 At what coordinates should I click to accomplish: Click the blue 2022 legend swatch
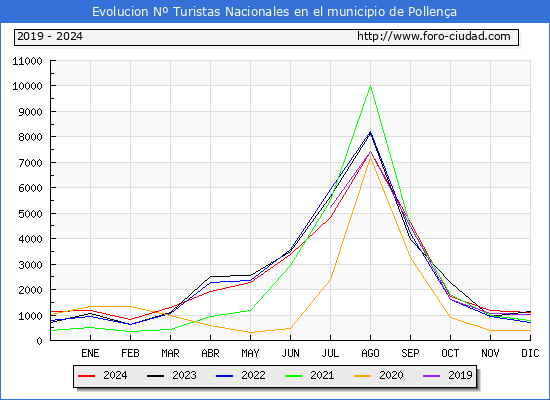pyautogui.click(x=224, y=376)
